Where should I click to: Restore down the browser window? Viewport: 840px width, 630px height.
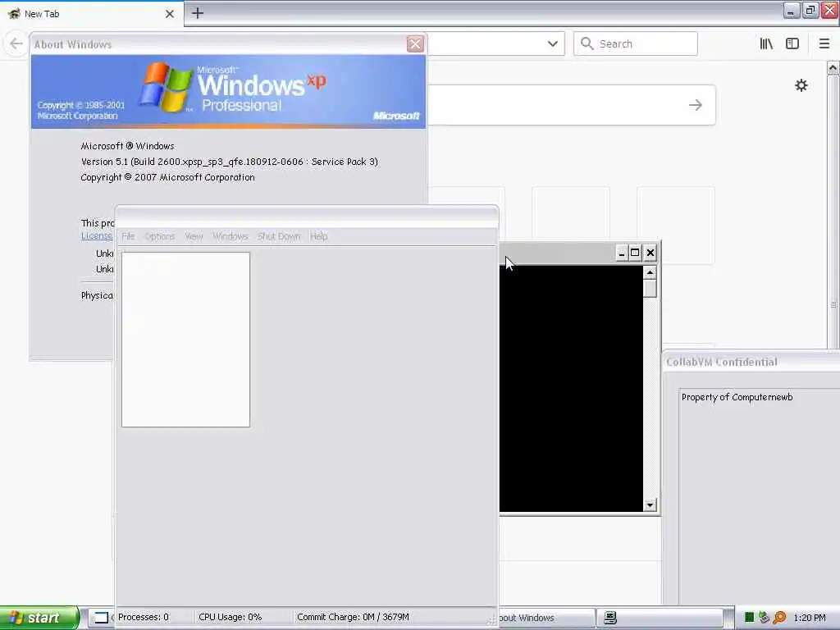click(x=810, y=11)
